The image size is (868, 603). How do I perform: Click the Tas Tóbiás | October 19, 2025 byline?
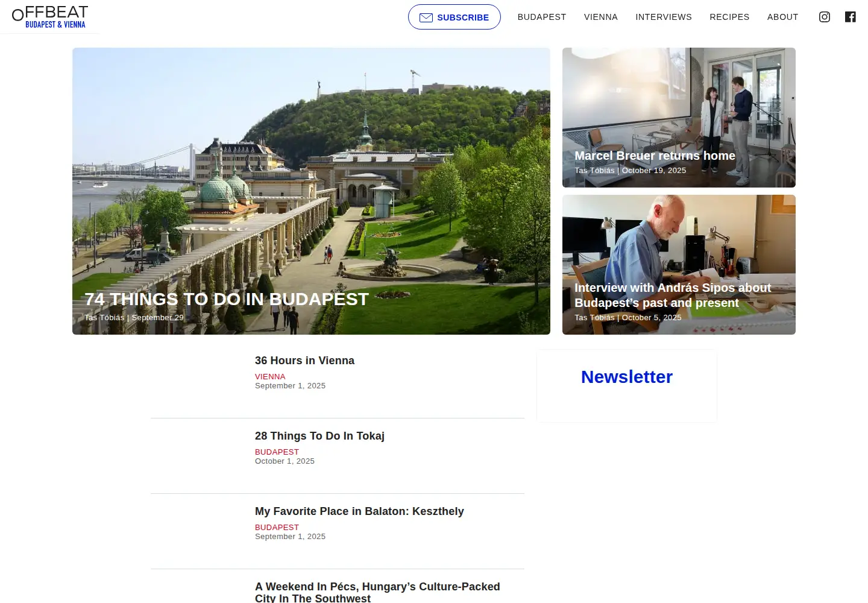(630, 171)
